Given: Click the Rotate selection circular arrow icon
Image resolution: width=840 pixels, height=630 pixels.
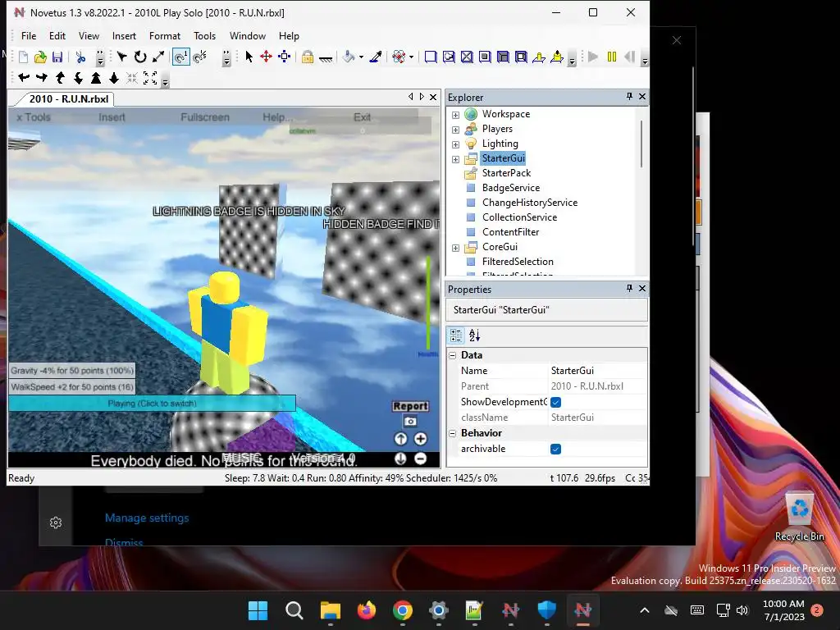Looking at the screenshot, I should pyautogui.click(x=140, y=57).
